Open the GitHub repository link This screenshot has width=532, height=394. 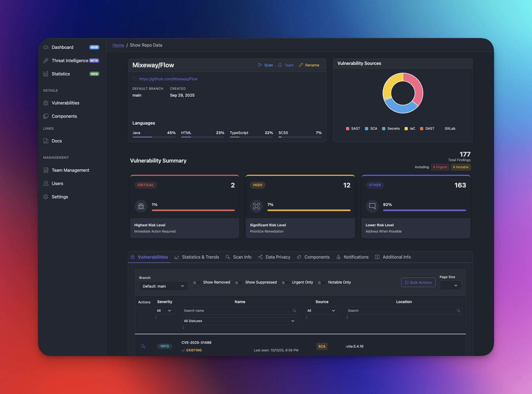pos(168,79)
